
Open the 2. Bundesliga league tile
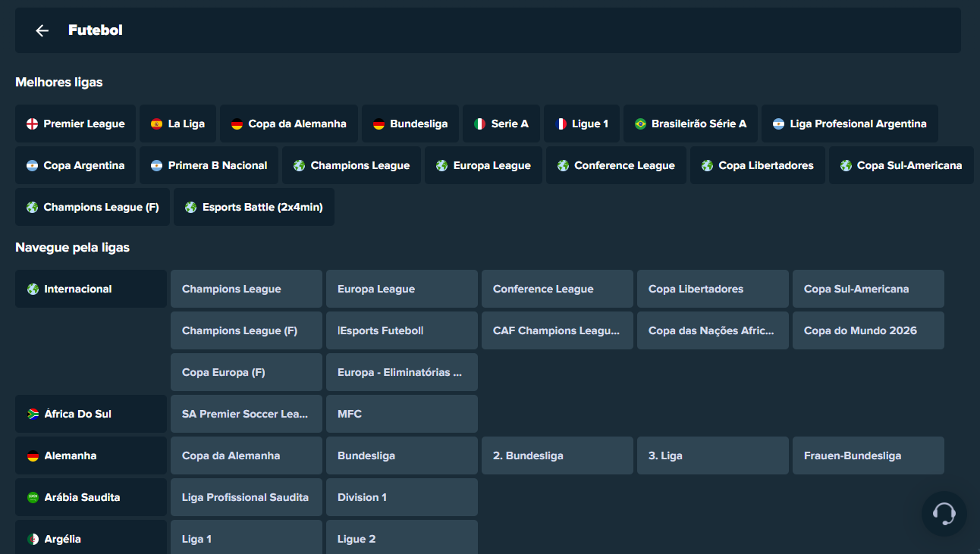[557, 455]
